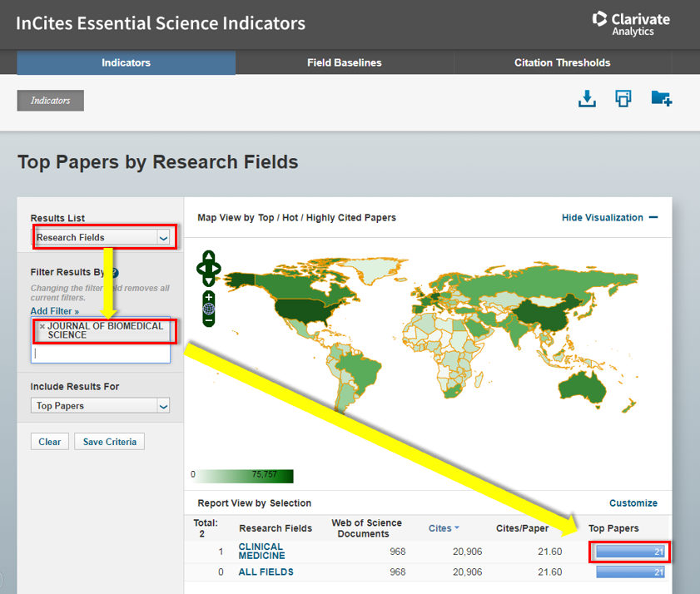The width and height of the screenshot is (700, 594).
Task: Select the United States on the map
Action: 305,309
